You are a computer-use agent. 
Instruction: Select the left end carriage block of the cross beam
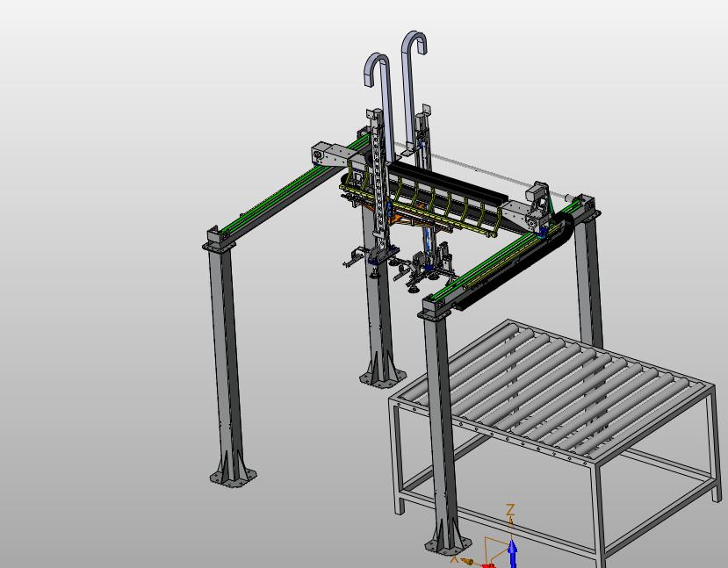pyautogui.click(x=330, y=155)
